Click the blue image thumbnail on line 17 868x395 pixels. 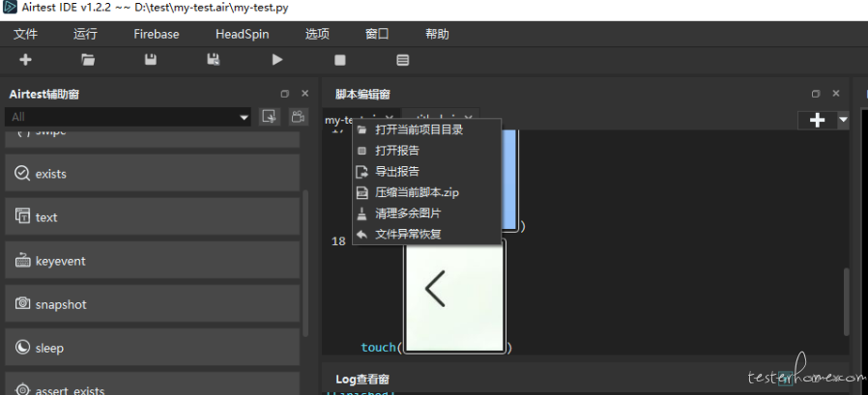tap(508, 181)
